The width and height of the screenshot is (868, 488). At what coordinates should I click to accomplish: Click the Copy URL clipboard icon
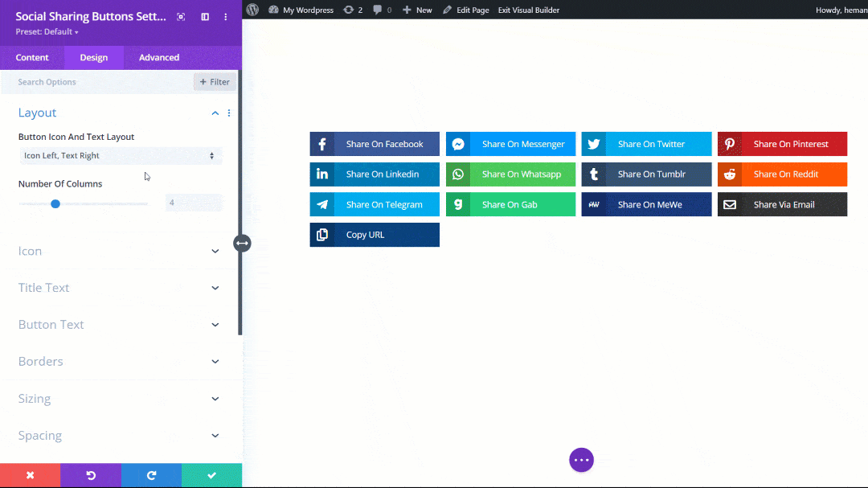click(x=322, y=235)
